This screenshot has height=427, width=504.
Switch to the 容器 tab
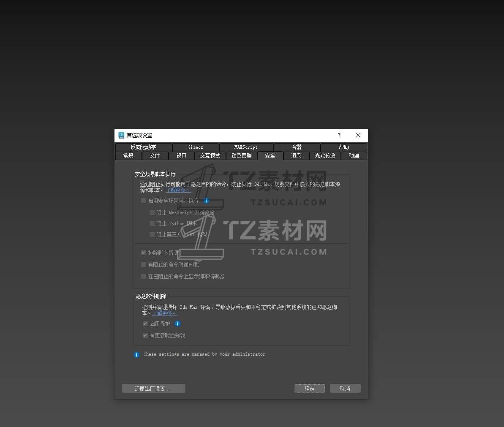[297, 147]
